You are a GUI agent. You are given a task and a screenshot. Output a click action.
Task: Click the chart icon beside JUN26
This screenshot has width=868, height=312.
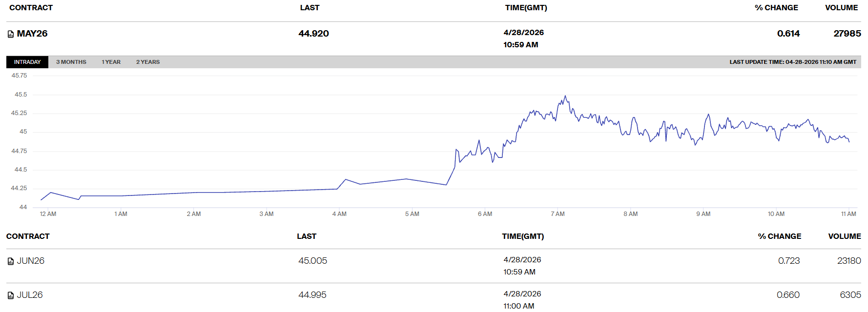tap(11, 261)
